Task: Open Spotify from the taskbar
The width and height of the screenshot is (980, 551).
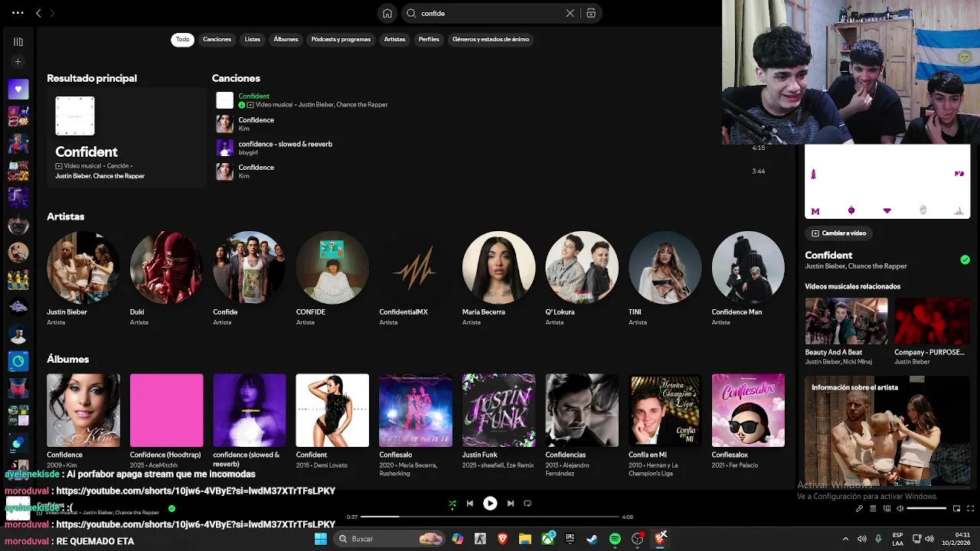Action: point(615,539)
